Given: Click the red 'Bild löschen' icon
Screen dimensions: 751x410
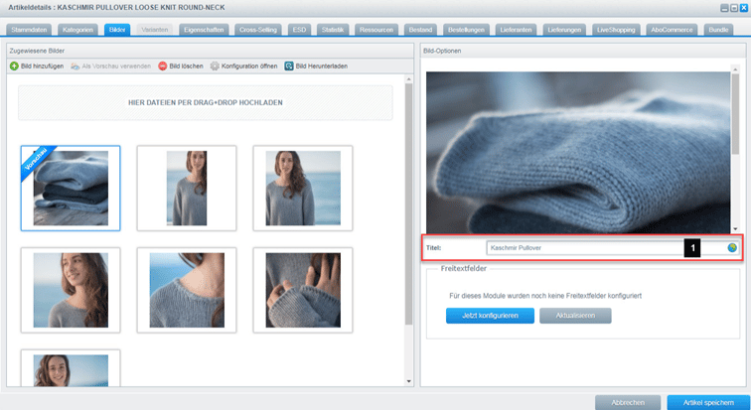Looking at the screenshot, I should pos(163,66).
